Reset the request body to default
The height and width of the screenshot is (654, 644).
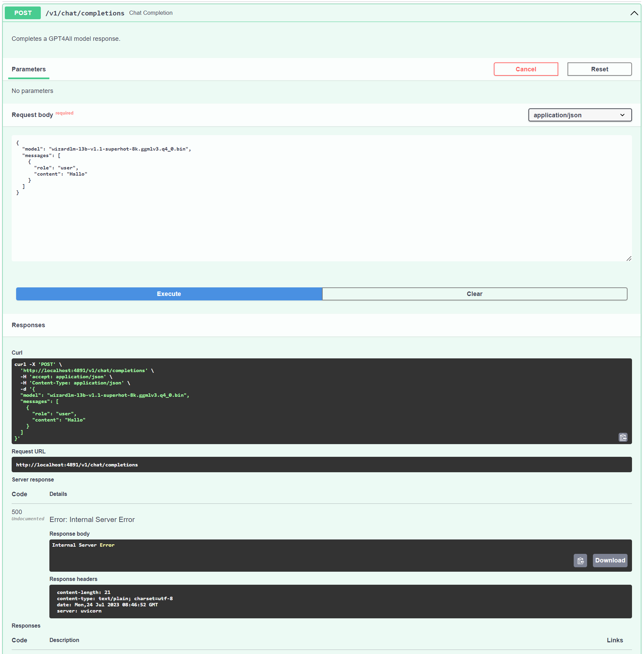599,69
